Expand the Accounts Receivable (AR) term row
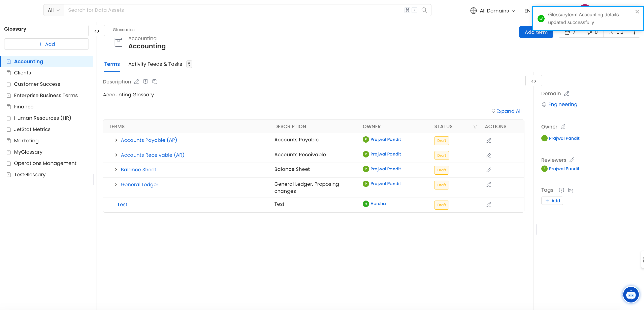This screenshot has width=644, height=310. coord(116,155)
